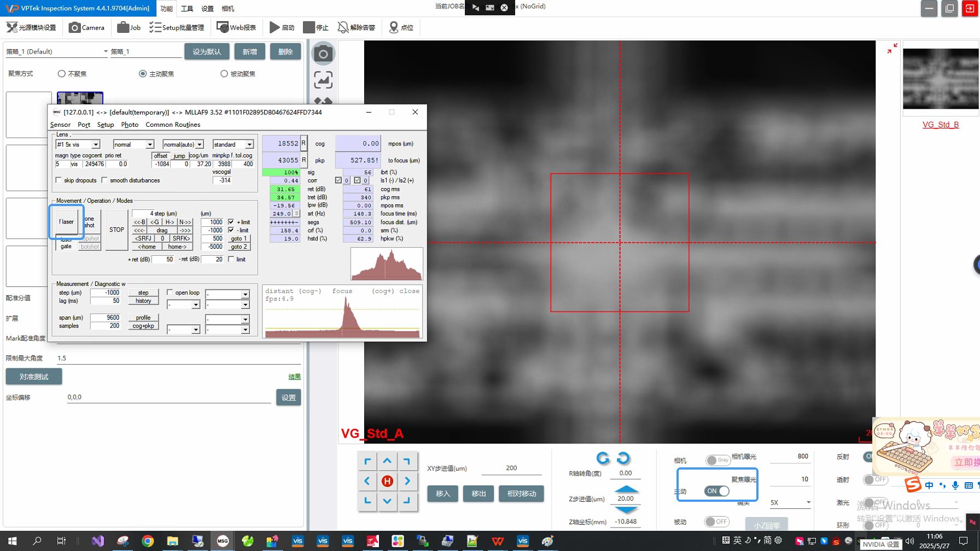Screen dimensions: 980x551
Task: Click the XY step value field
Action: tap(511, 468)
